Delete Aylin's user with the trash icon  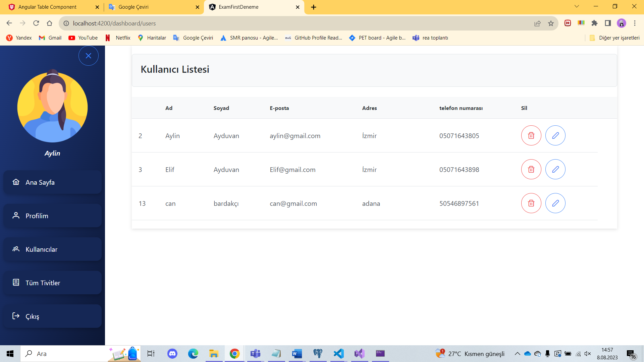(531, 135)
